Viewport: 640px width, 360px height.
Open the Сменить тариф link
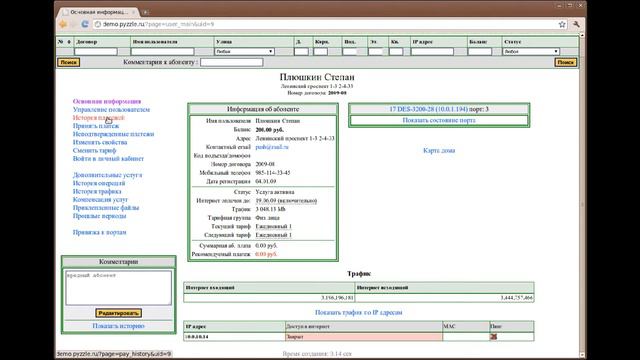click(x=94, y=150)
